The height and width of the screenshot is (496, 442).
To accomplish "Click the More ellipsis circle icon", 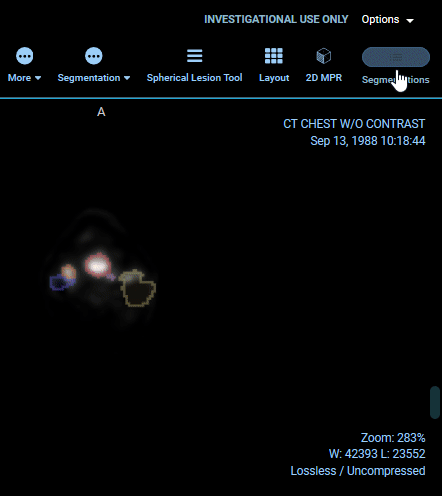I will (x=25, y=56).
